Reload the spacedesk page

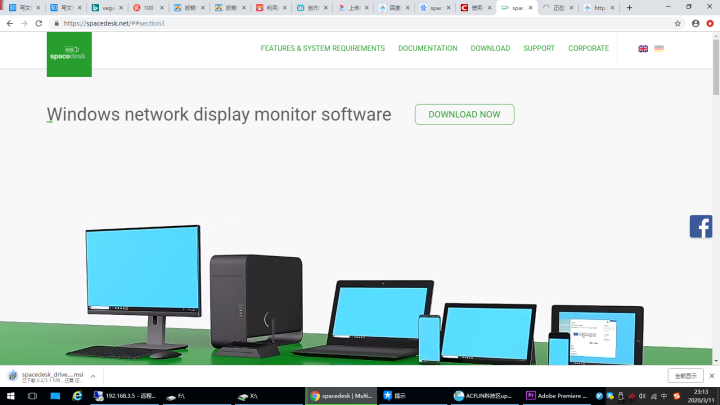tap(39, 23)
